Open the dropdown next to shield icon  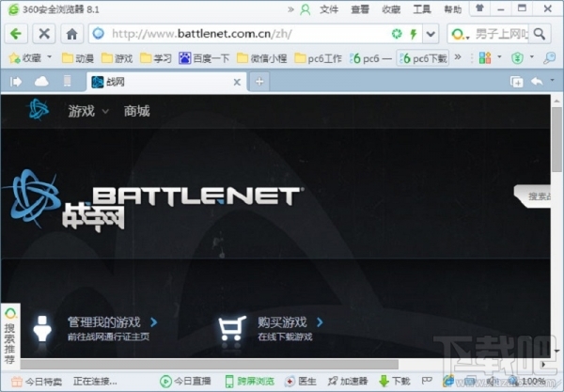[532, 56]
